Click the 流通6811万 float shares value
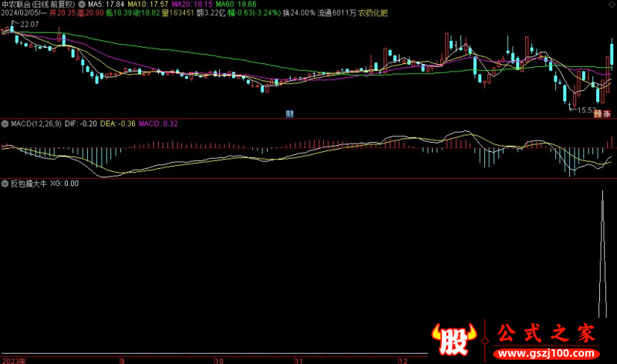The width and height of the screenshot is (617, 364). coord(337,13)
